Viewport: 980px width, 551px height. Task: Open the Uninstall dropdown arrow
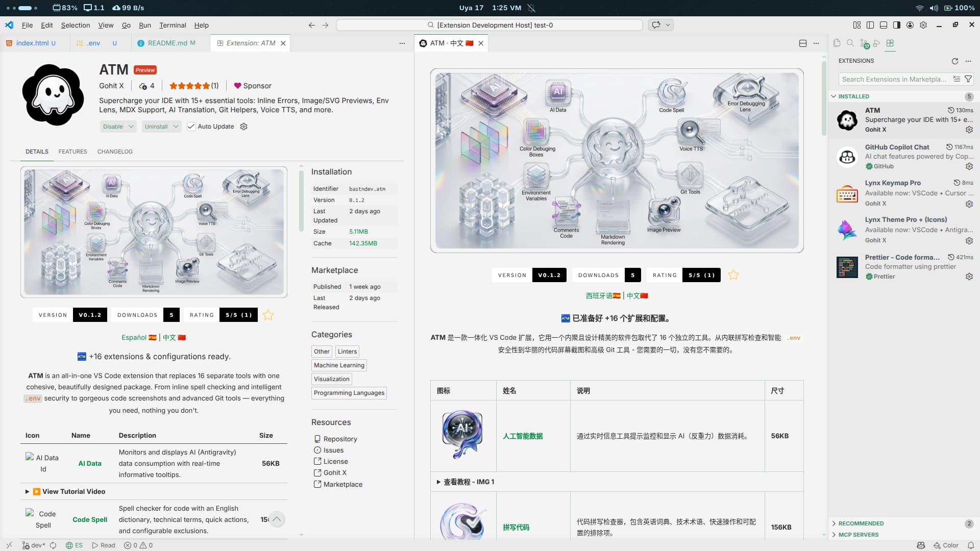[x=176, y=127]
